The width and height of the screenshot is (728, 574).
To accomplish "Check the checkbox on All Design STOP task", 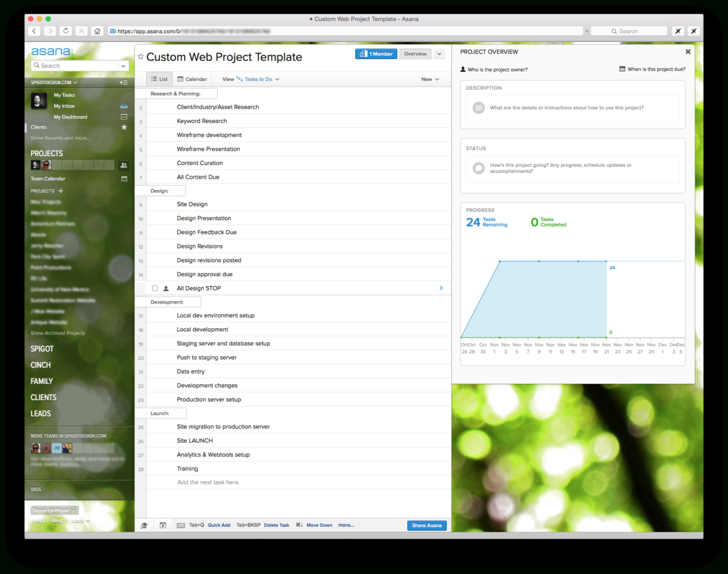I will tap(155, 288).
